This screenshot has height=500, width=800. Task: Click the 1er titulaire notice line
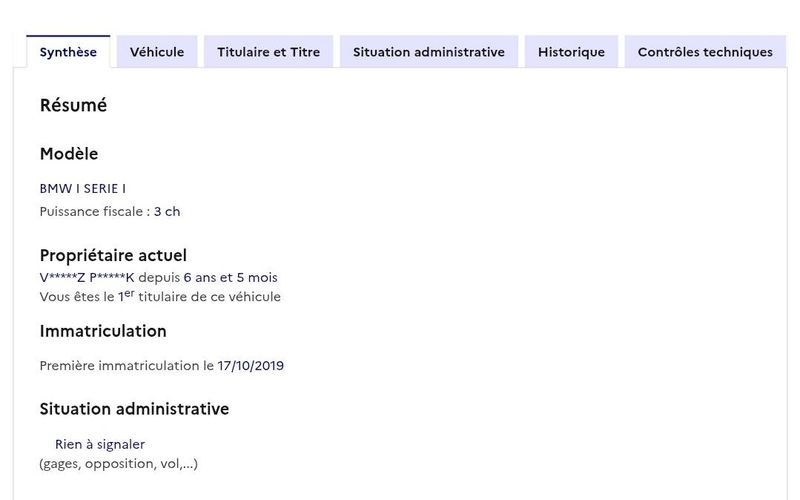(160, 296)
